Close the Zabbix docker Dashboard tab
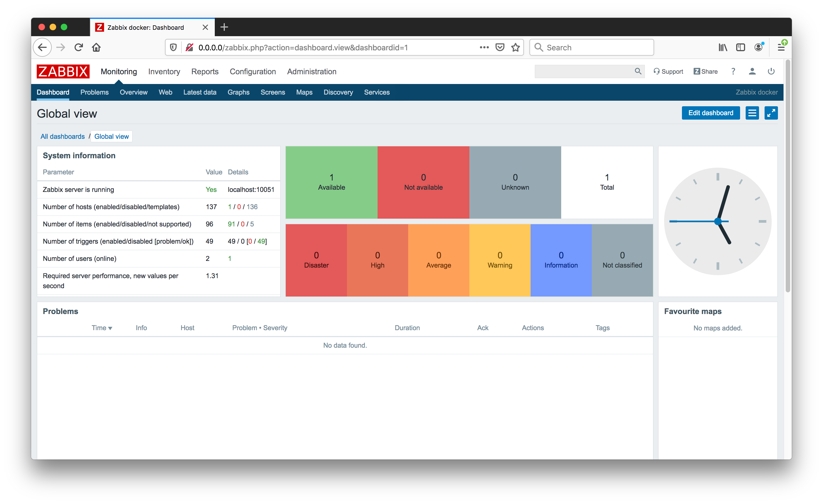Image resolution: width=823 pixels, height=504 pixels. coord(205,27)
